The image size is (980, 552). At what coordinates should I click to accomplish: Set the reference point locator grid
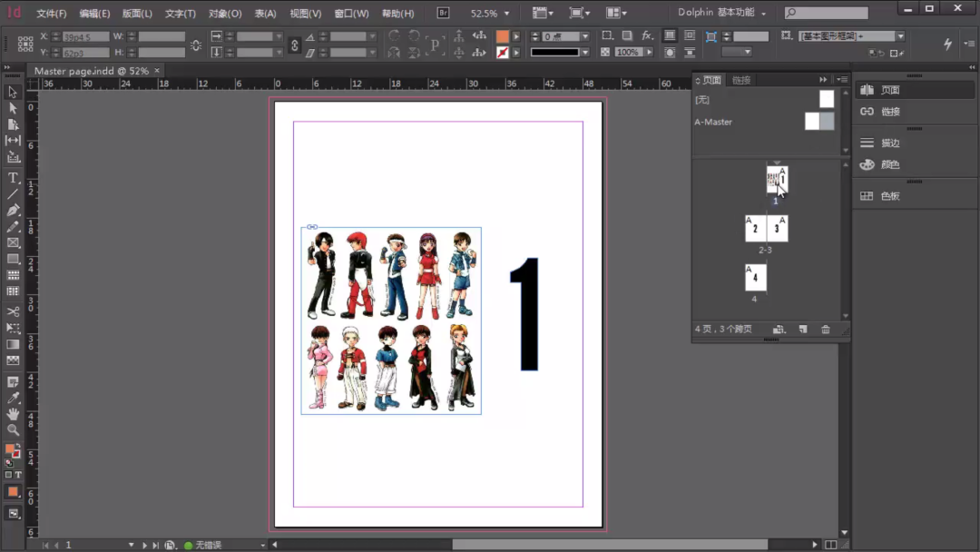pos(25,44)
